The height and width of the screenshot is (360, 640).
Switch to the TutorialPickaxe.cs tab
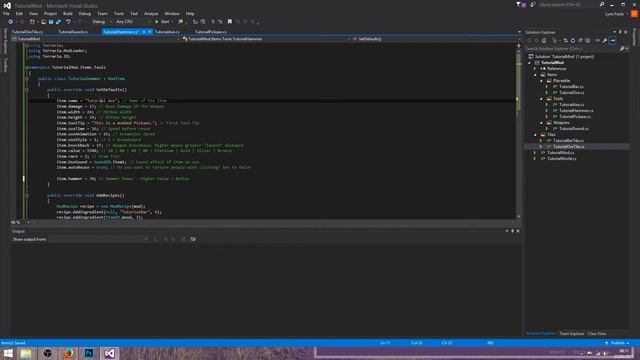point(211,32)
